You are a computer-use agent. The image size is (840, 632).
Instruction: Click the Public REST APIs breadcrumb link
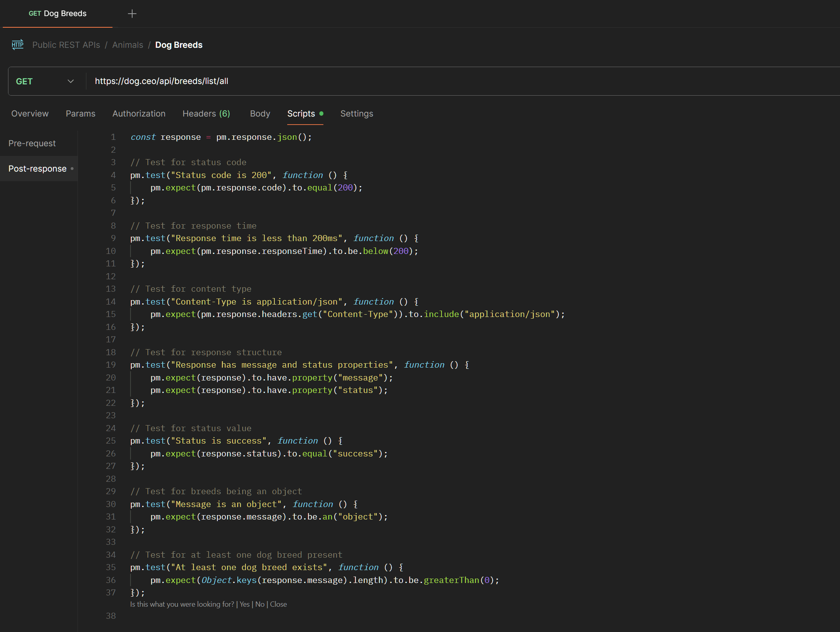tap(66, 45)
